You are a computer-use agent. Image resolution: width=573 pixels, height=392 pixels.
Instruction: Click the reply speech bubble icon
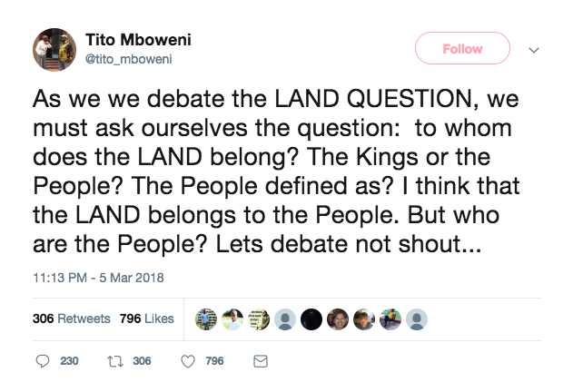42,361
